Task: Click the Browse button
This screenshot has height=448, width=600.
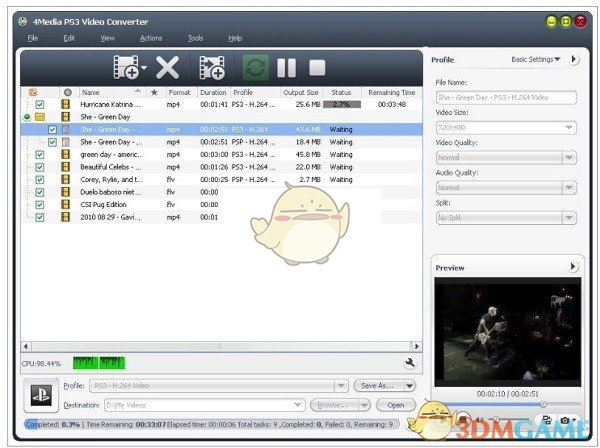Action: coord(335,405)
